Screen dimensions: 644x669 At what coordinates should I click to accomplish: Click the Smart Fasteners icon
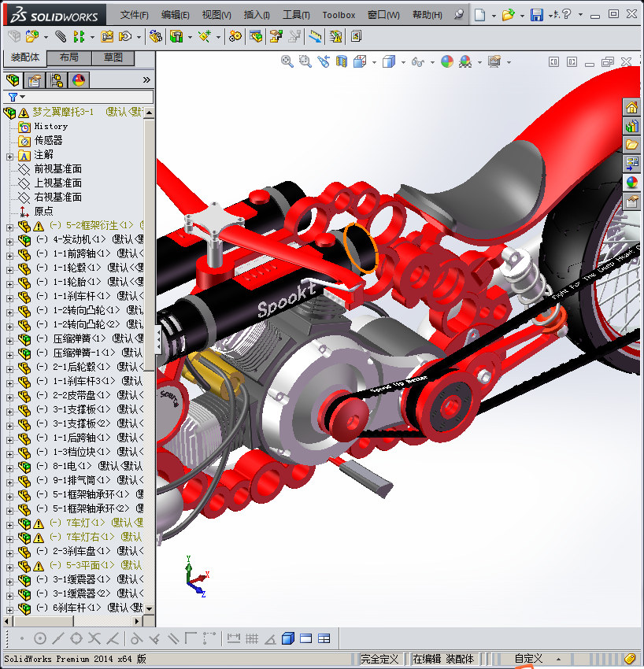tap(107, 37)
